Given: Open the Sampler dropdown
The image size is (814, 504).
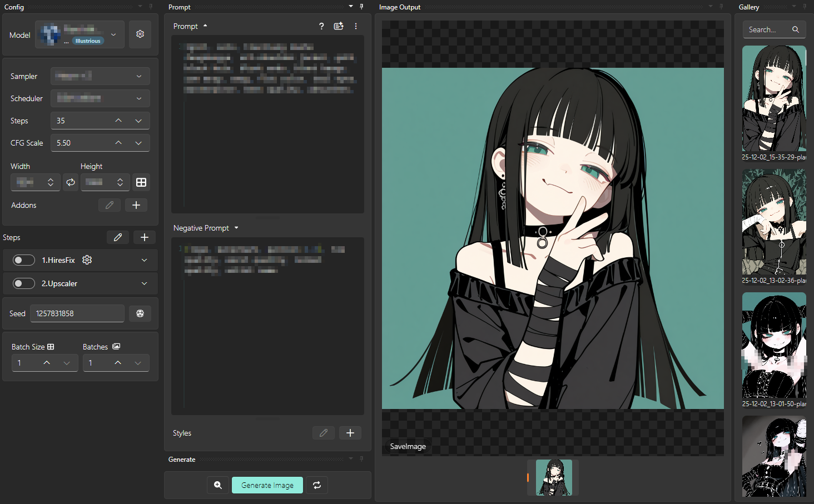Looking at the screenshot, I should click(x=100, y=76).
